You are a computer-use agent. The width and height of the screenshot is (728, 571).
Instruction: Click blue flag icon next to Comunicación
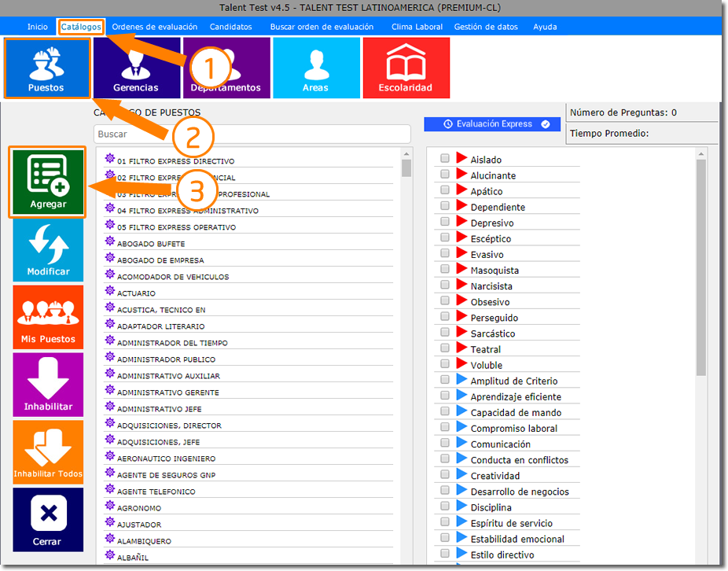coord(461,442)
